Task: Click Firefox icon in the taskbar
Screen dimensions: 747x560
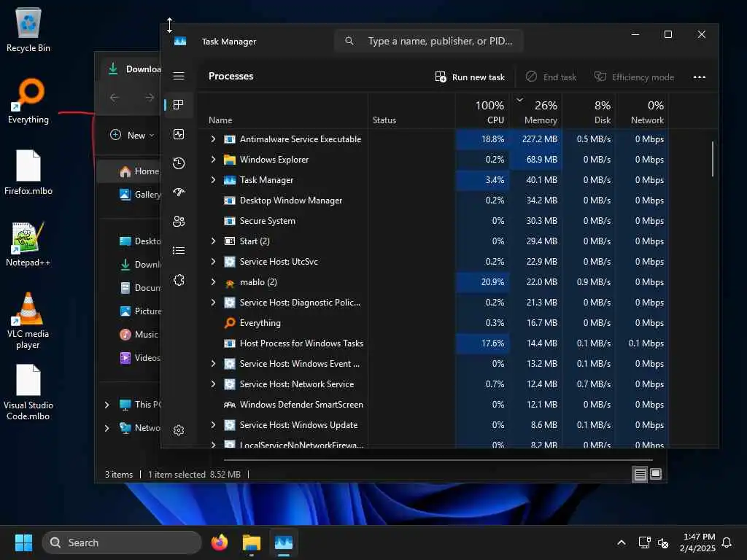Action: click(219, 542)
